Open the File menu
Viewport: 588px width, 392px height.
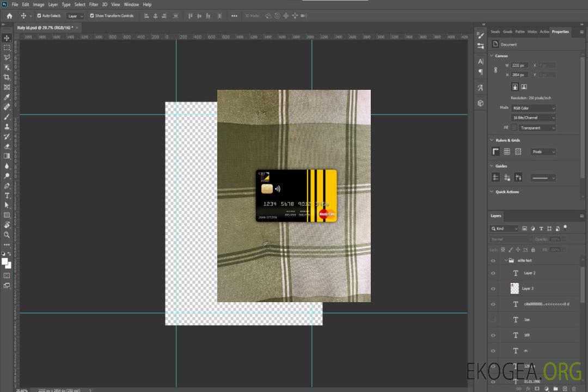(x=15, y=4)
